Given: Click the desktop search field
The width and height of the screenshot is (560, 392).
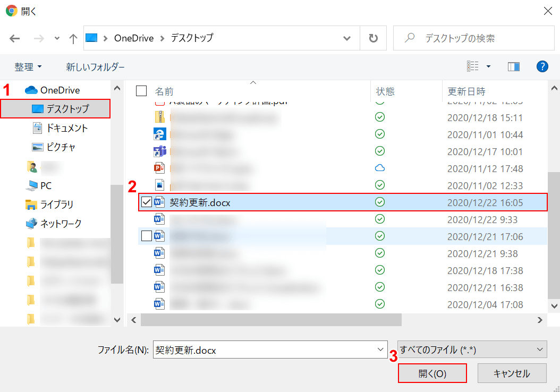Looking at the screenshot, I should [x=473, y=38].
